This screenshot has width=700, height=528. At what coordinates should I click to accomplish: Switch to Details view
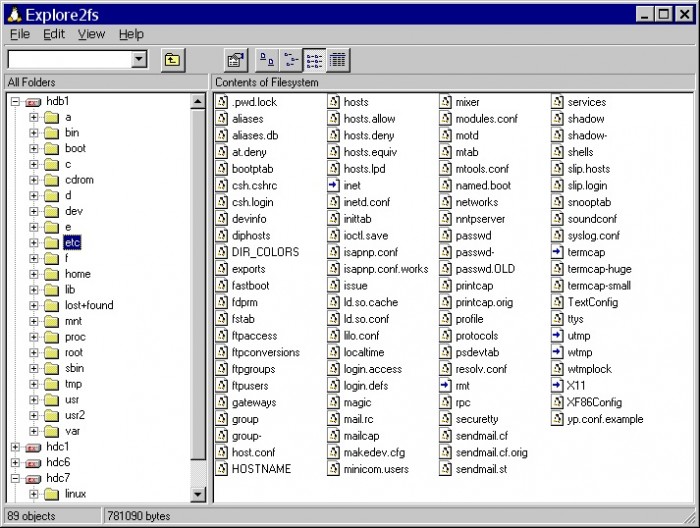(338, 60)
